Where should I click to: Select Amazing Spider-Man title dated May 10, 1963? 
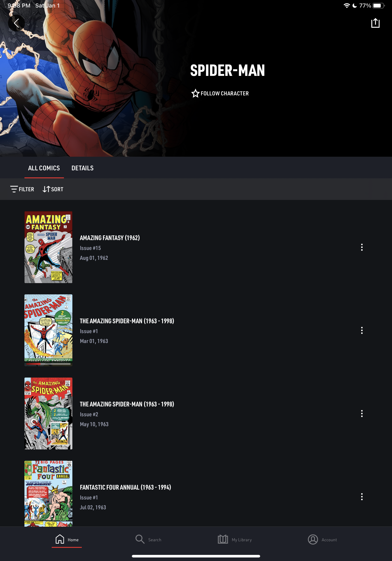coord(127,404)
